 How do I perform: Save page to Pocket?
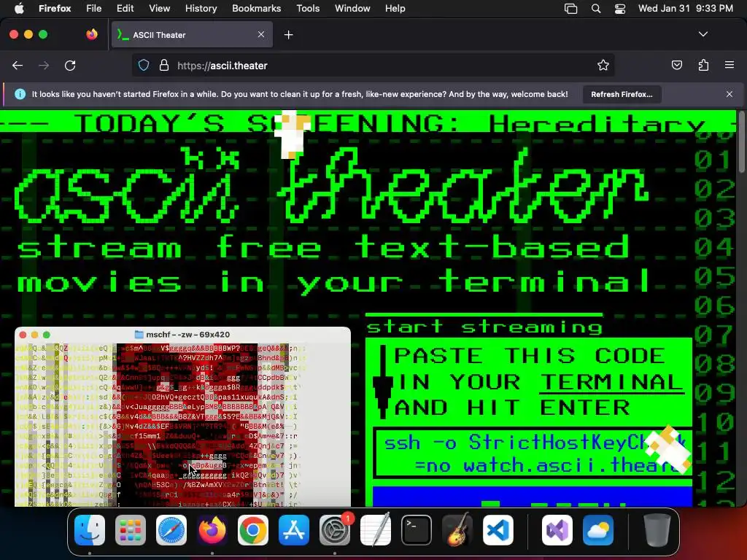click(676, 65)
